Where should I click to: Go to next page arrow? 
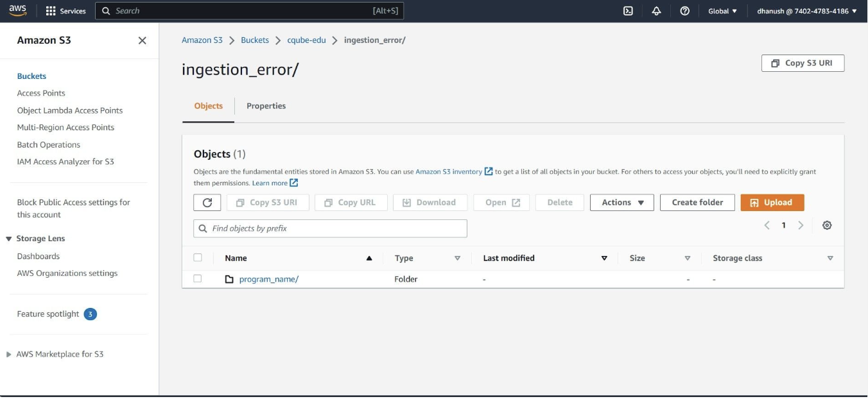801,225
